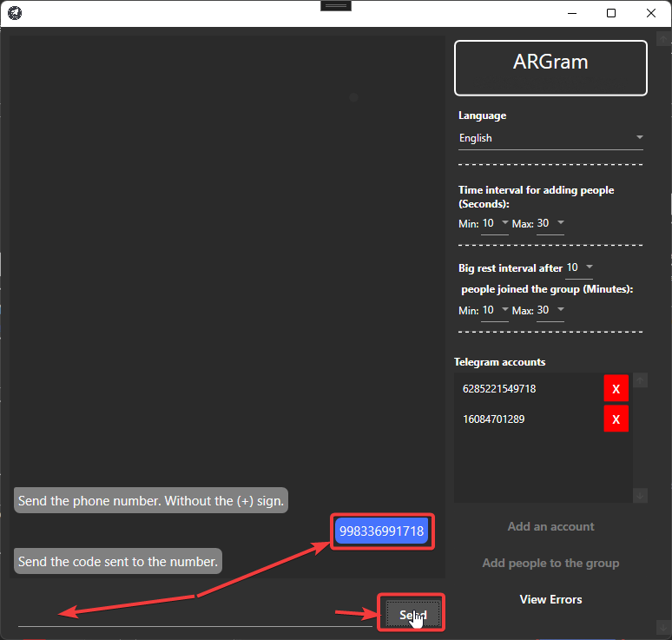Click Add an account

[550, 526]
